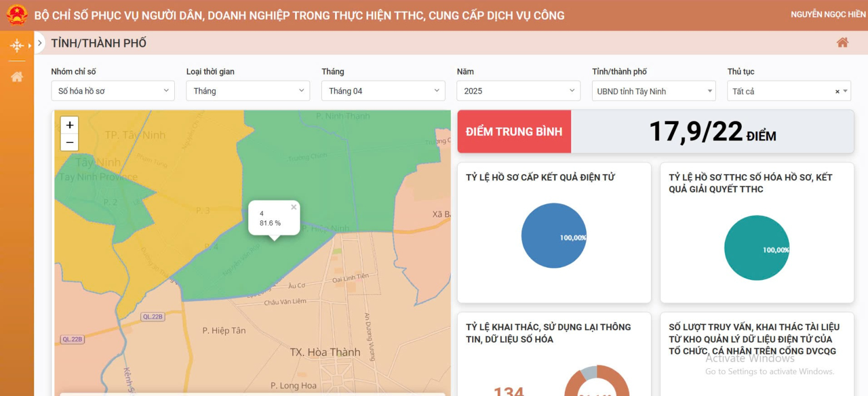Image resolution: width=868 pixels, height=396 pixels.
Task: Click the user name Nguyễn Ngọc Hiền
Action: [x=828, y=14]
